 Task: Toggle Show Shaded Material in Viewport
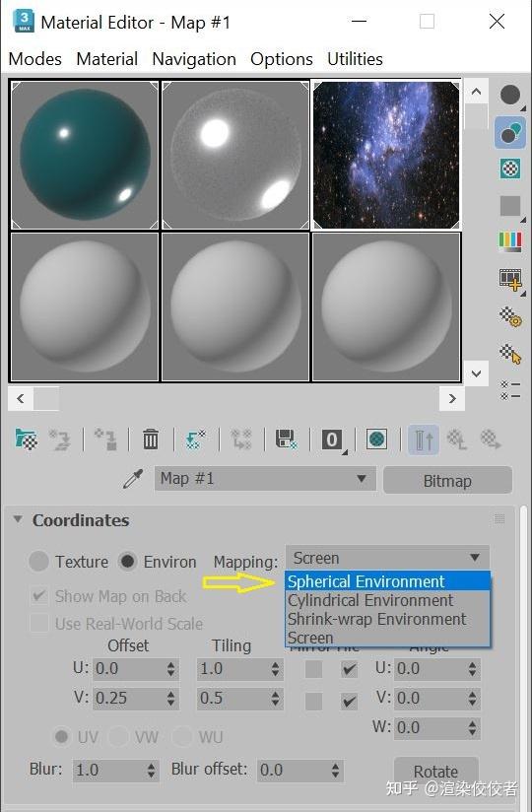point(376,440)
